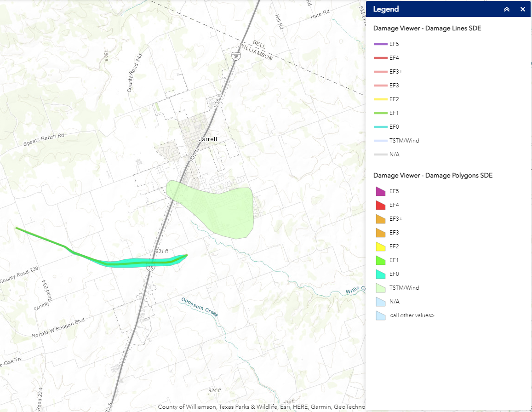Click the I-35 shield on the tornado track
532x412 pixels.
pyautogui.click(x=151, y=268)
